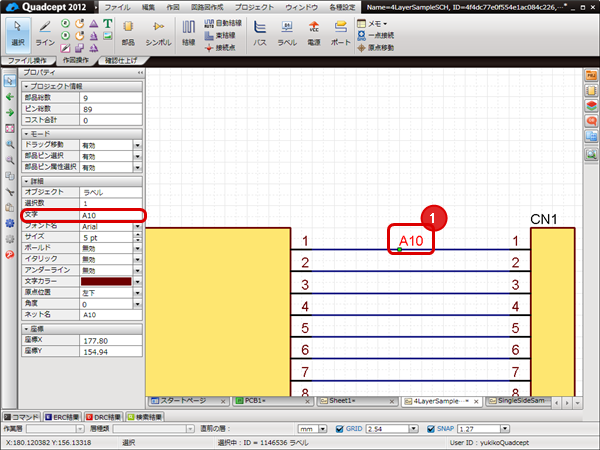Select the T text tool
This screenshot has width=600, height=450.
108,24
